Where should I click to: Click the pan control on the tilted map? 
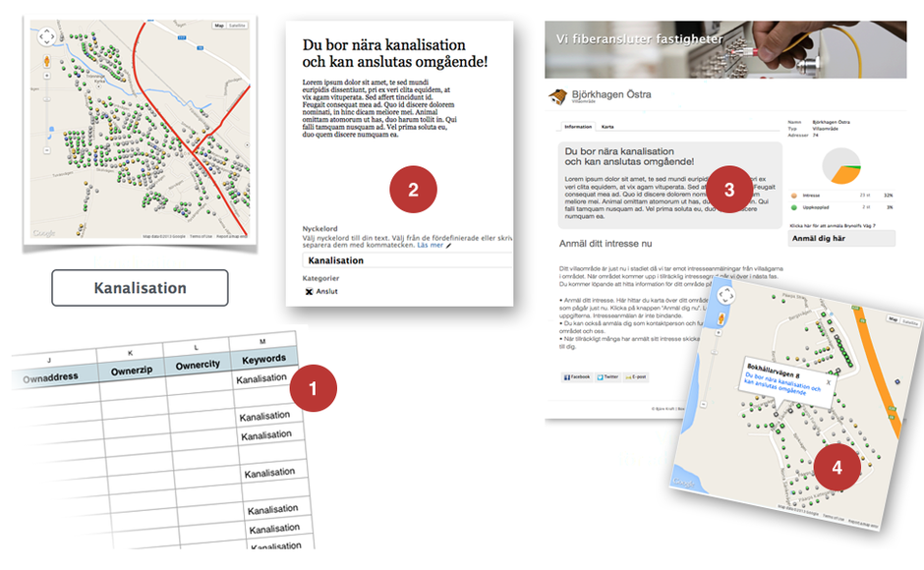[725, 295]
